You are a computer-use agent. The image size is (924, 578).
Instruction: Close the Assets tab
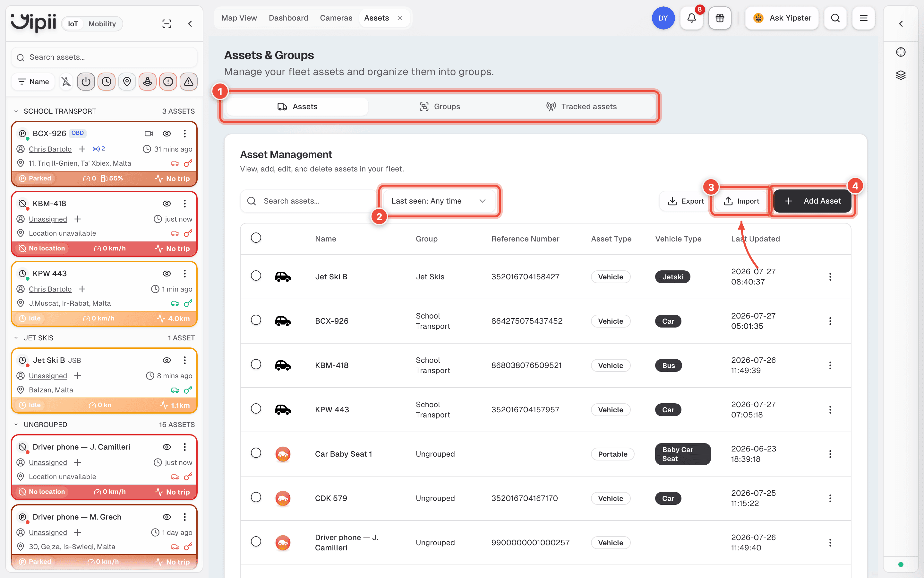pos(400,18)
